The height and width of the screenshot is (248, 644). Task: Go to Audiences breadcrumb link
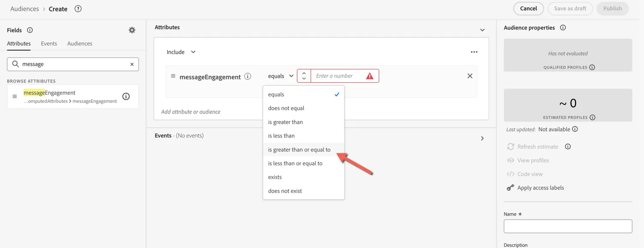[x=24, y=9]
